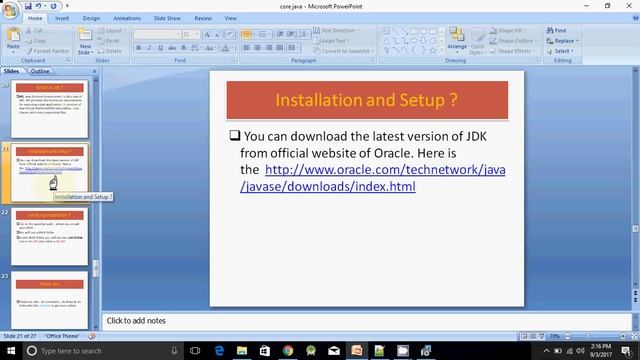Open the Home ribbon tab

[35, 18]
